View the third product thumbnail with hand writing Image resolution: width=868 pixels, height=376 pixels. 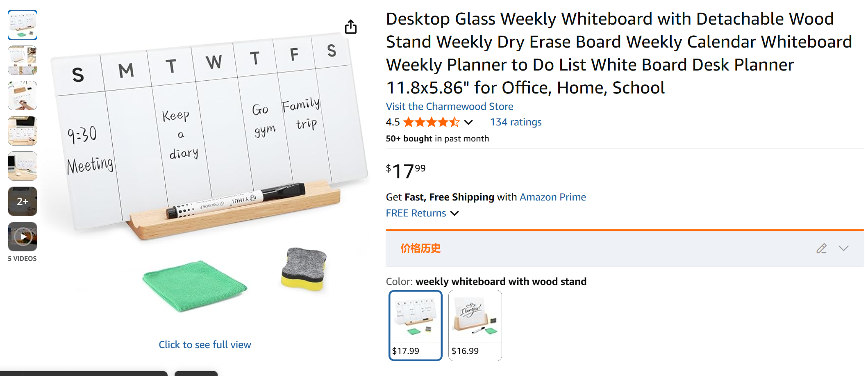click(23, 96)
